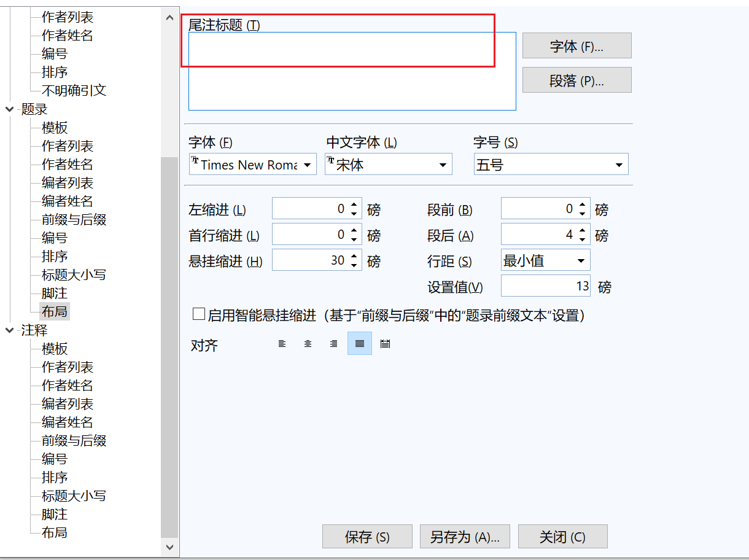Select the center alignment icon
This screenshot has height=560, width=749.
coord(308,343)
